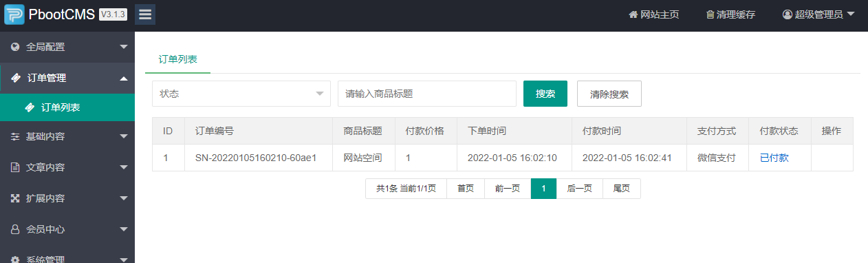Click the 尾页 pagination button
The image size is (868, 263).
coord(622,189)
